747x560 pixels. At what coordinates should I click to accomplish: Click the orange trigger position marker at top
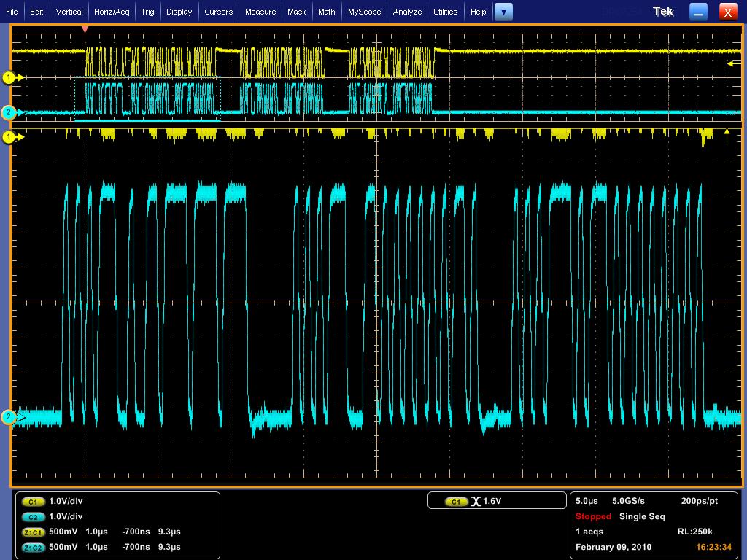tap(85, 29)
